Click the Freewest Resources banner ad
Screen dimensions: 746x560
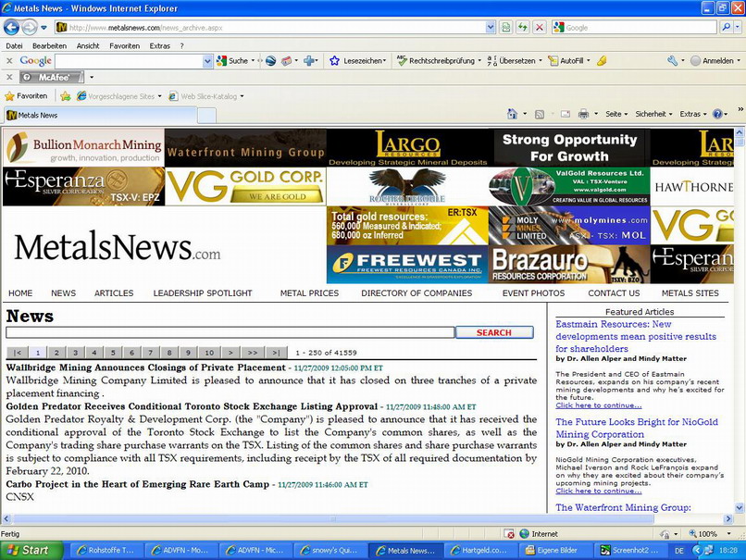(x=407, y=265)
